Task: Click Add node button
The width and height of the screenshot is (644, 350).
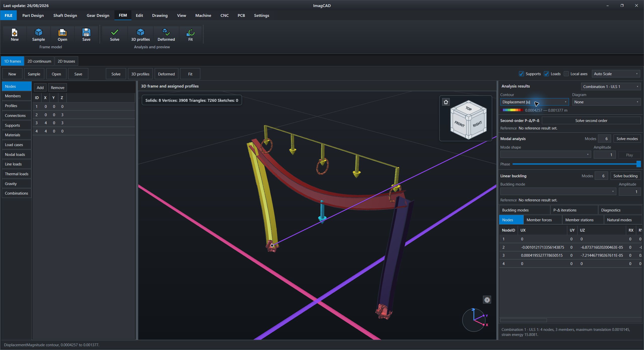Action: coord(40,87)
